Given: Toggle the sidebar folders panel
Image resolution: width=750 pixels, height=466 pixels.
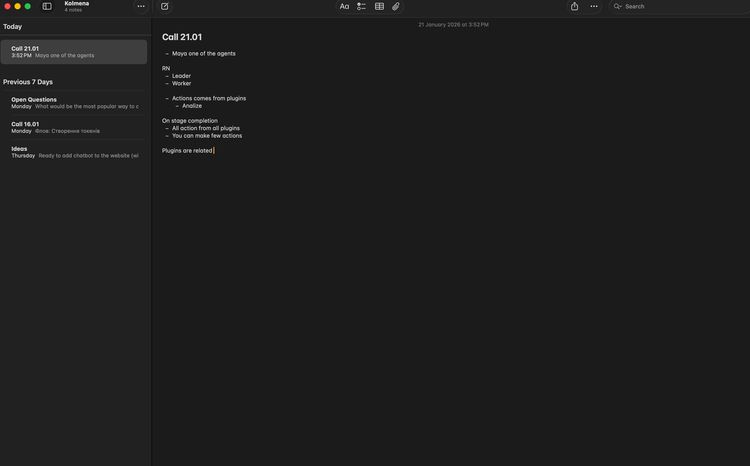Looking at the screenshot, I should [x=47, y=6].
